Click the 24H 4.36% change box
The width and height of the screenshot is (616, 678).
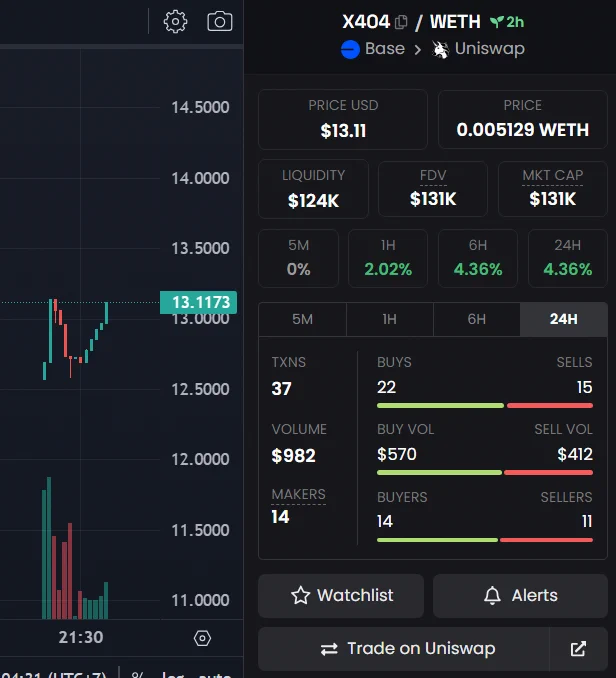tap(568, 258)
